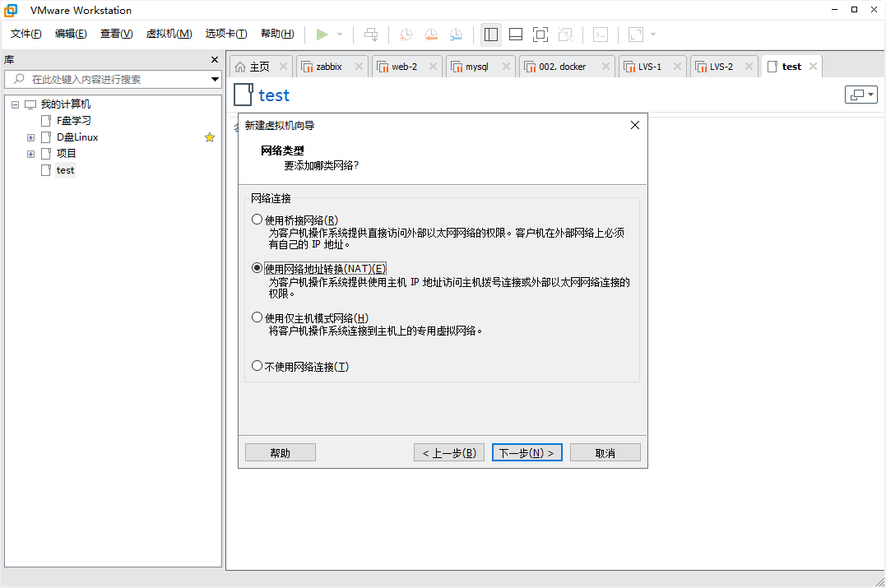Switch to the mysql tab

pos(477,67)
